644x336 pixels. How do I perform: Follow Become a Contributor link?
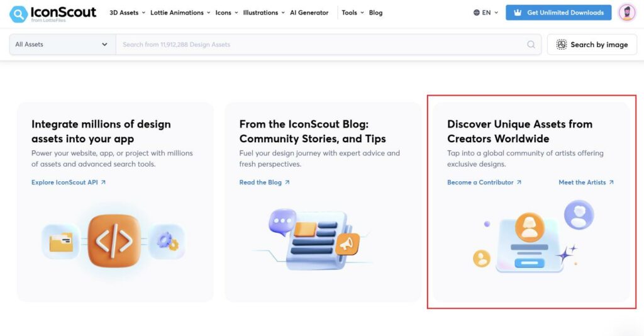click(484, 182)
